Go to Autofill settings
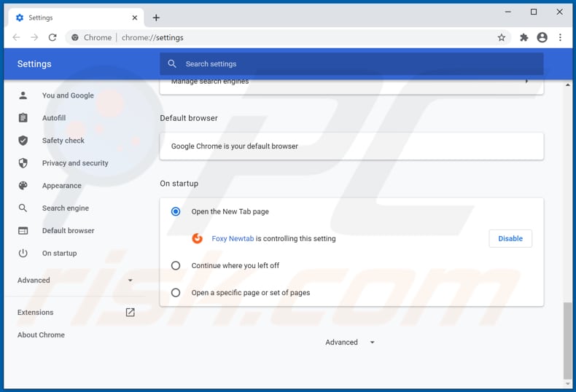 click(x=54, y=118)
